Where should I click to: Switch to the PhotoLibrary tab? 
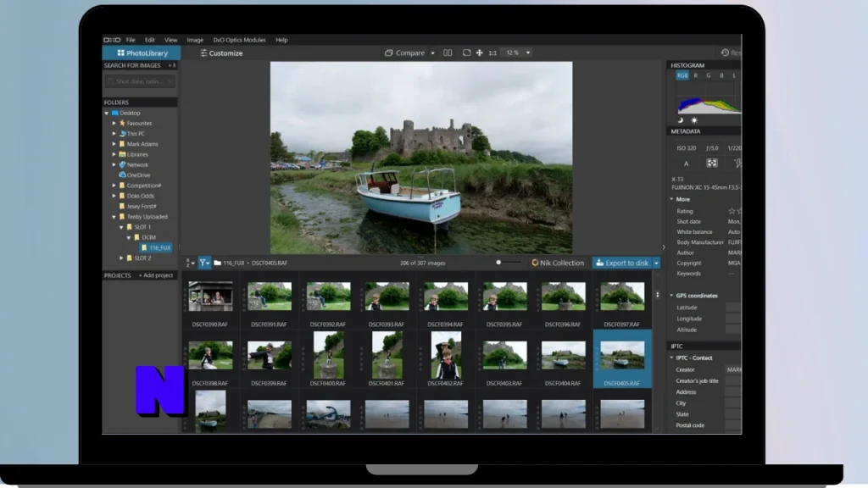point(142,53)
